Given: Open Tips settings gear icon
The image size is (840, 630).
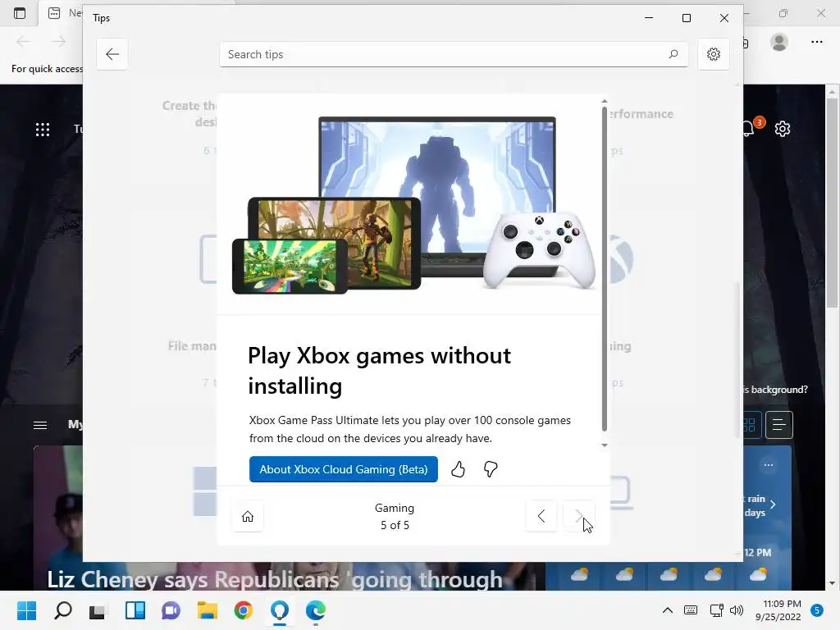Looking at the screenshot, I should [713, 54].
